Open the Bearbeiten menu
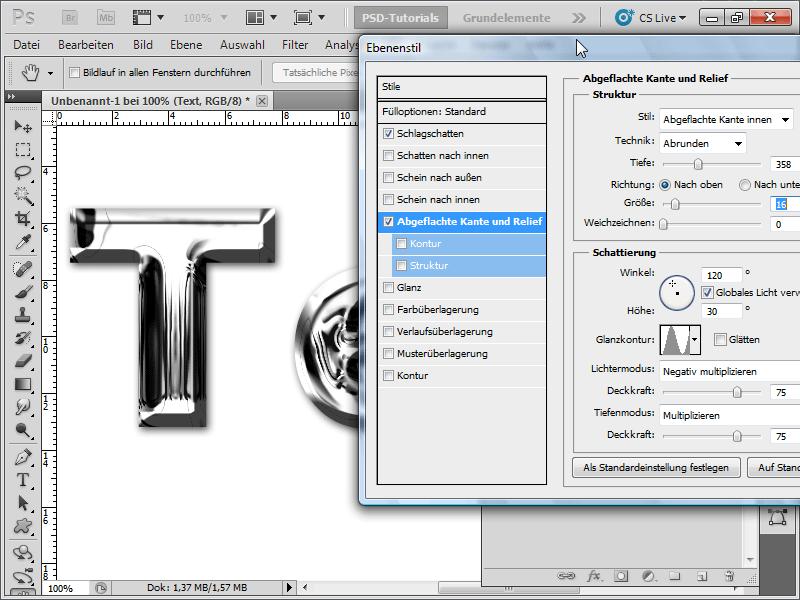This screenshot has width=800, height=600. point(86,45)
